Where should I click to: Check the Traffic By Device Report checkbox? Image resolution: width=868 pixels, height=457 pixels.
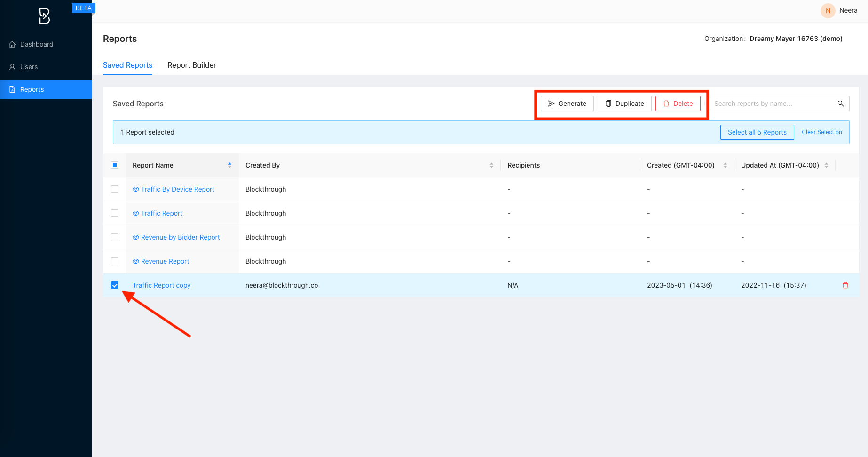(x=115, y=189)
